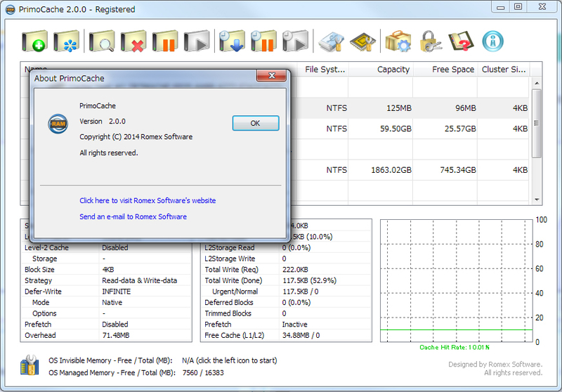This screenshot has height=392, width=562.
Task: Click the Strategy Read-data & Write-data value
Action: 139,280
